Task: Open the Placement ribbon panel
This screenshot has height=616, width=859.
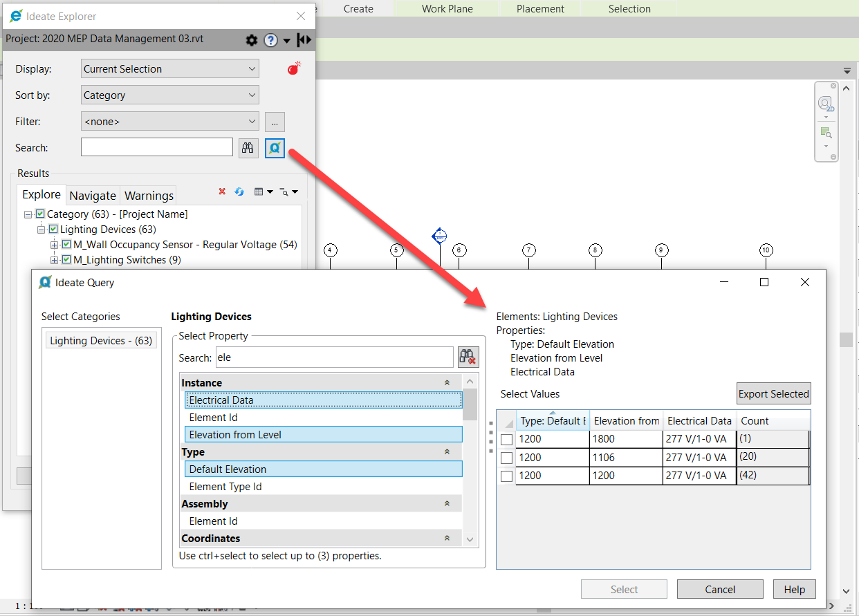Action: [x=541, y=8]
